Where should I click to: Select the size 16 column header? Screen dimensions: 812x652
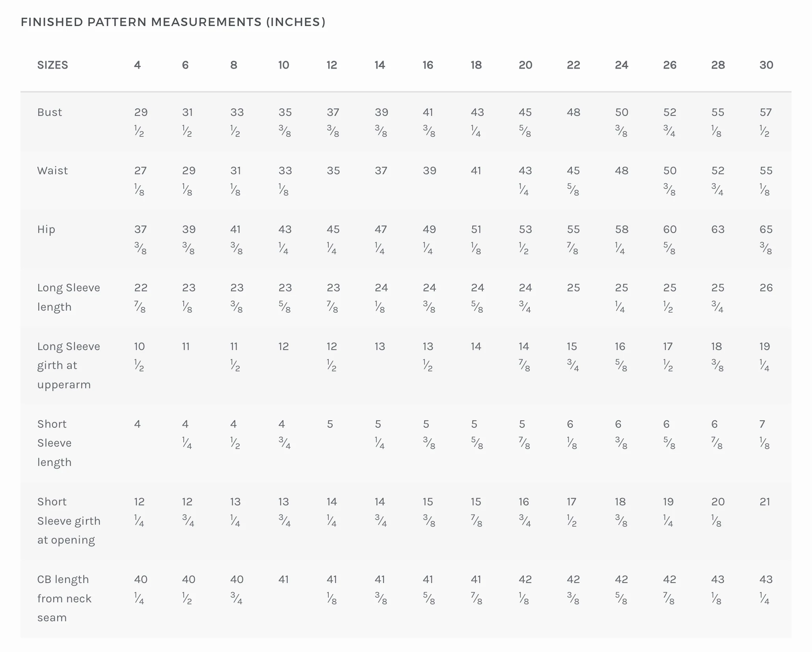point(428,65)
